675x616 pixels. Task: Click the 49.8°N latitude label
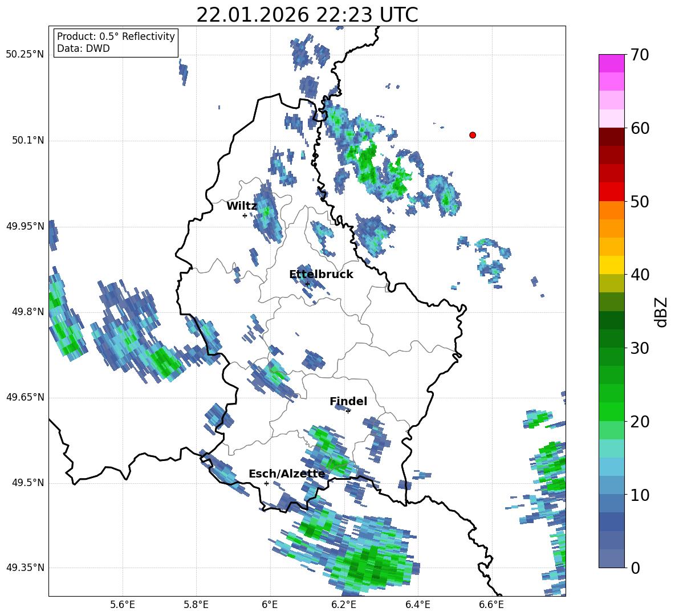29,312
